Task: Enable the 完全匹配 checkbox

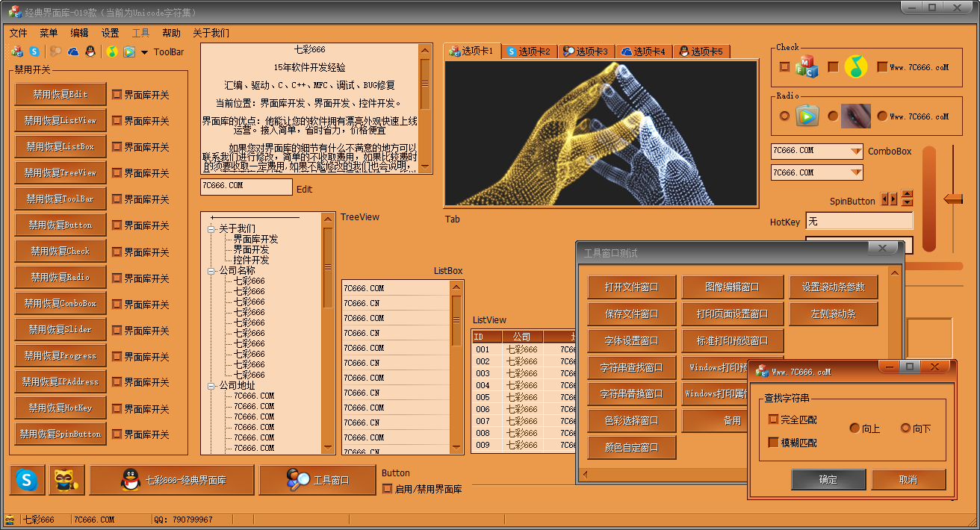Action: pyautogui.click(x=773, y=420)
